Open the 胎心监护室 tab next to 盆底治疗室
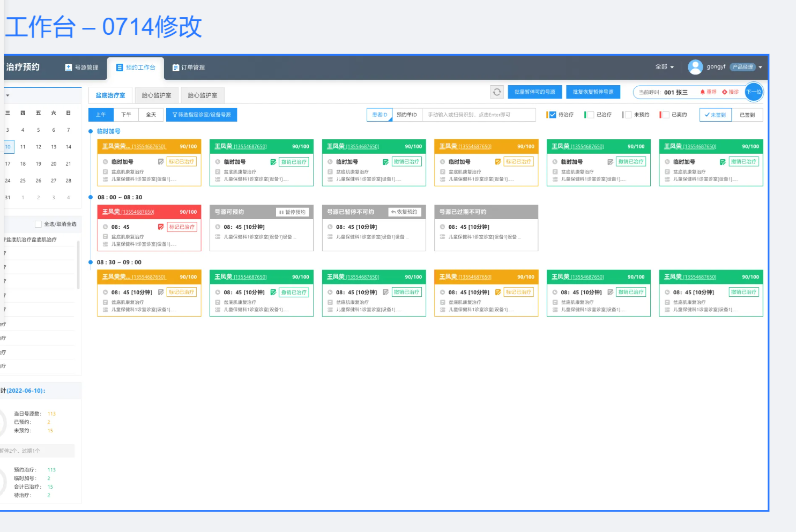Screen dimensions: 796x532 pos(157,95)
